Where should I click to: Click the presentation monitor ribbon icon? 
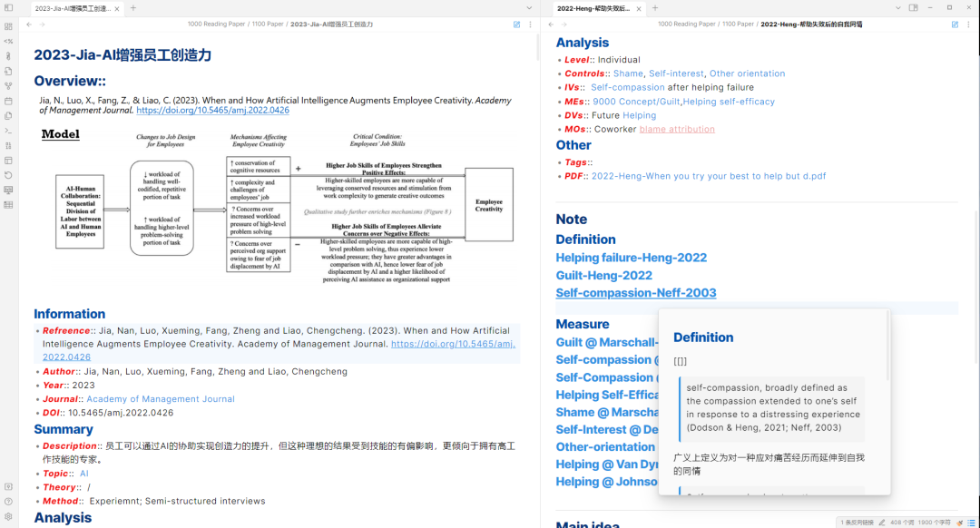tap(8, 190)
